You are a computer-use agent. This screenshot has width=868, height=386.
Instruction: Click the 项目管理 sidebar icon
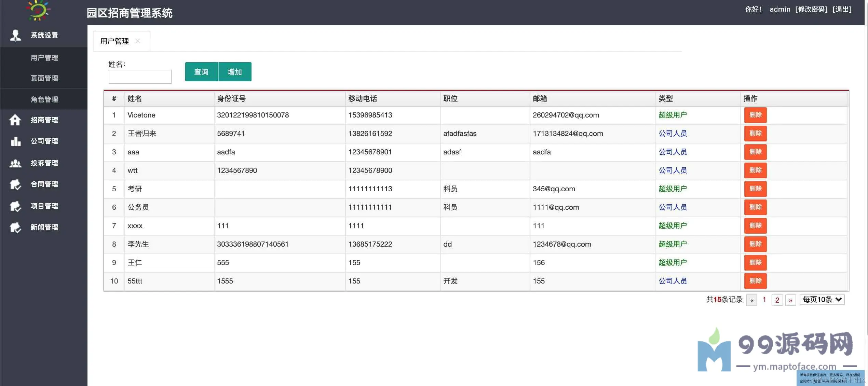[x=15, y=206]
